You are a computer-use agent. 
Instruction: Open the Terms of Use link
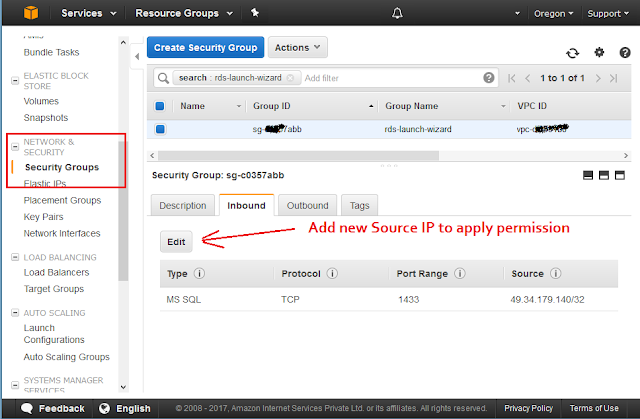tap(594, 408)
